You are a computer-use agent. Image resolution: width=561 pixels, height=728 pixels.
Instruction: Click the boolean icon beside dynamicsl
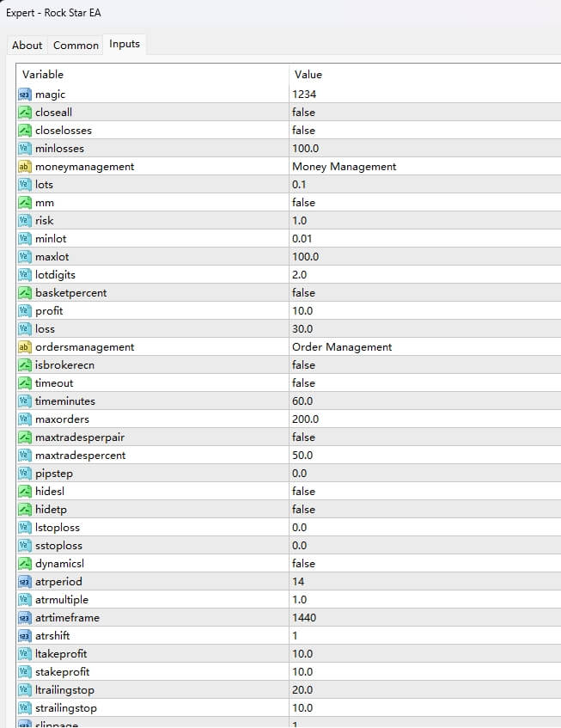25,564
